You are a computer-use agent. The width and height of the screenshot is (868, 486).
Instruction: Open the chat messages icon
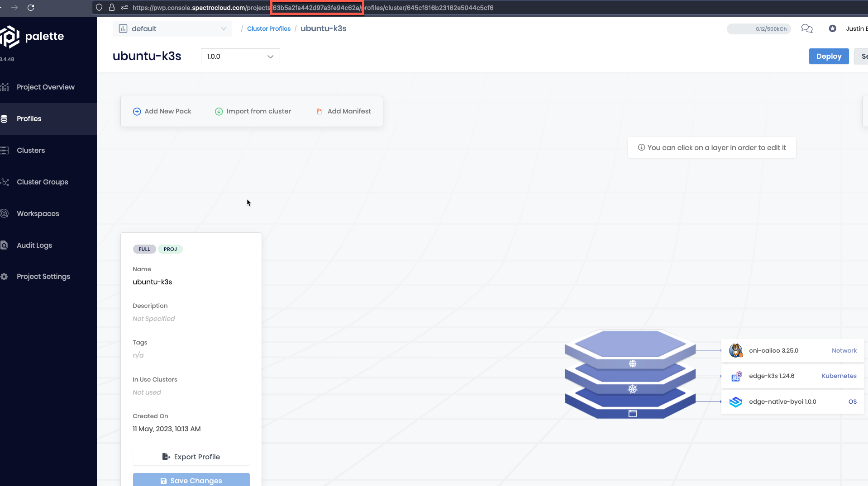tap(807, 28)
